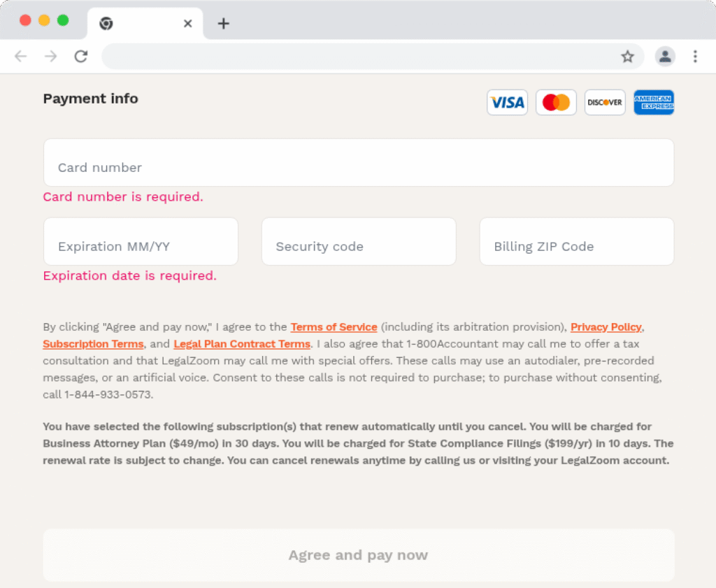Click inside the Billing ZIP Code field
The height and width of the screenshot is (588, 716).
coord(576,241)
